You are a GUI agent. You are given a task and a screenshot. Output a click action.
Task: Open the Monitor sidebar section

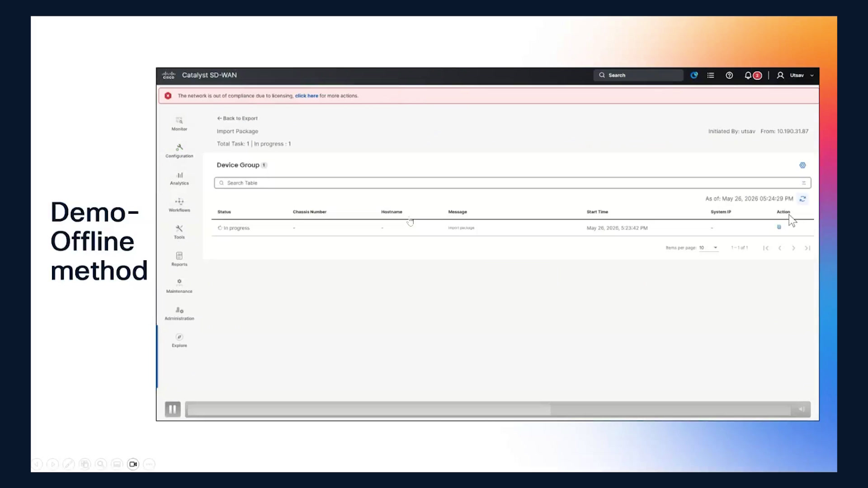point(179,124)
